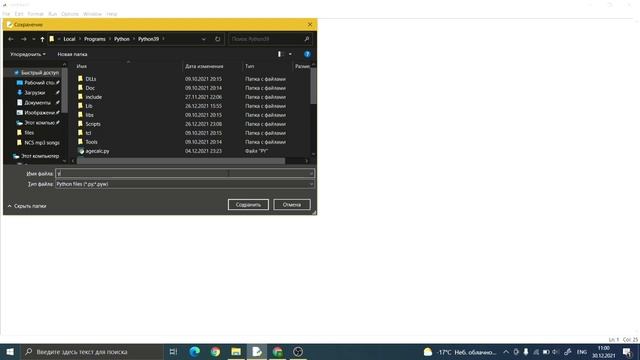
Task: Refresh the Python39 folder view
Action: 218,39
